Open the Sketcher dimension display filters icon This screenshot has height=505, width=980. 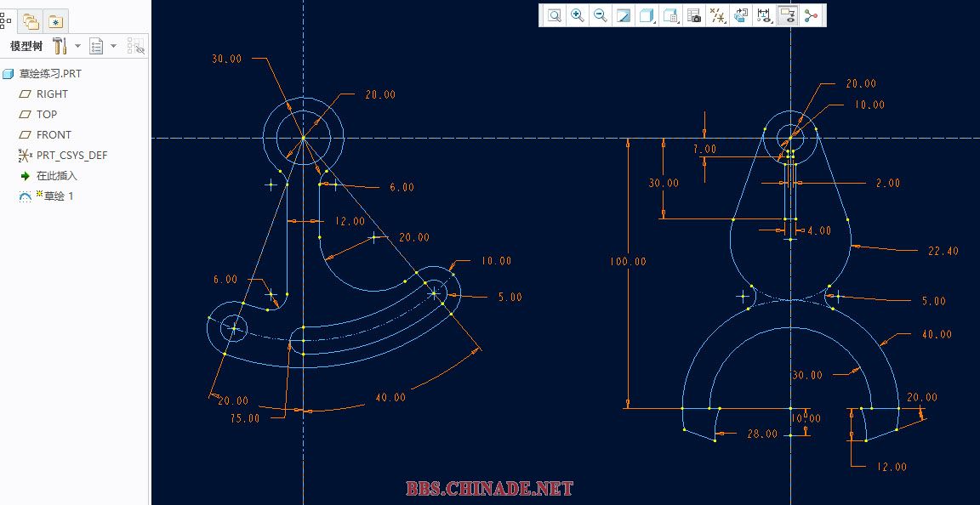[x=764, y=15]
